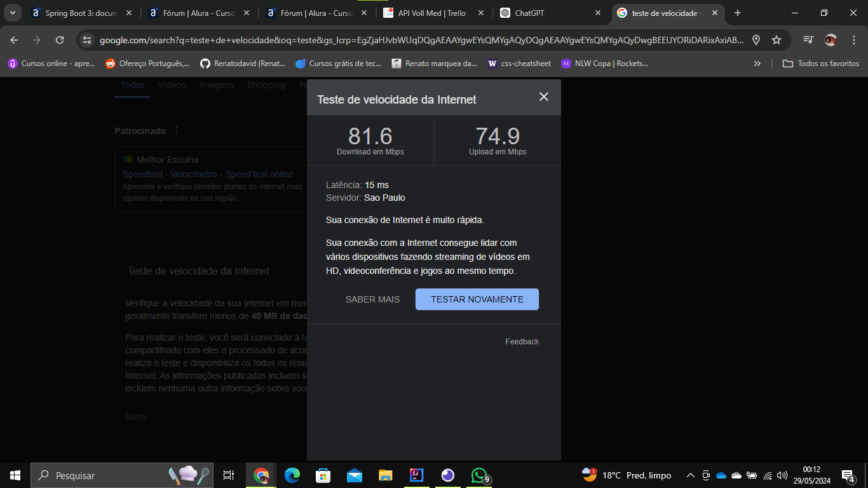868x488 pixels.
Task: Open the purple circle app on the taskbar
Action: [x=448, y=475]
